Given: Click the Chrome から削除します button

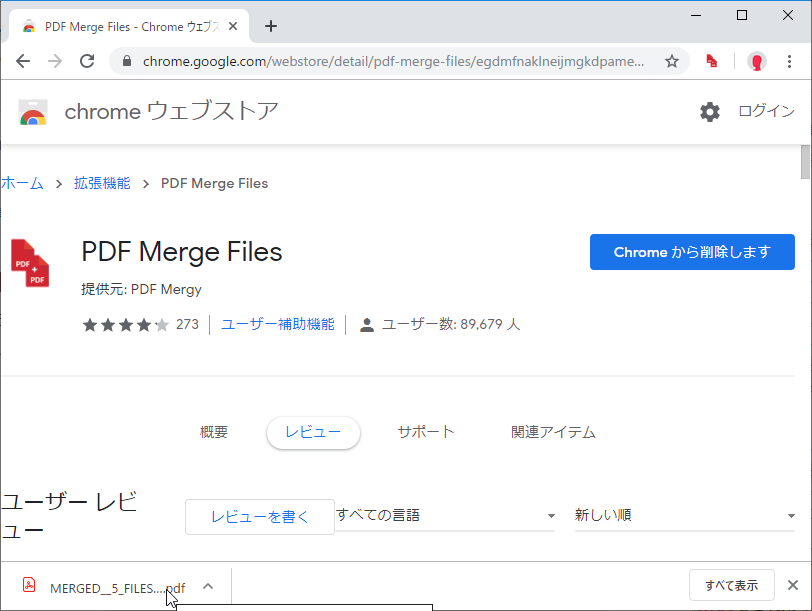Looking at the screenshot, I should [x=691, y=252].
